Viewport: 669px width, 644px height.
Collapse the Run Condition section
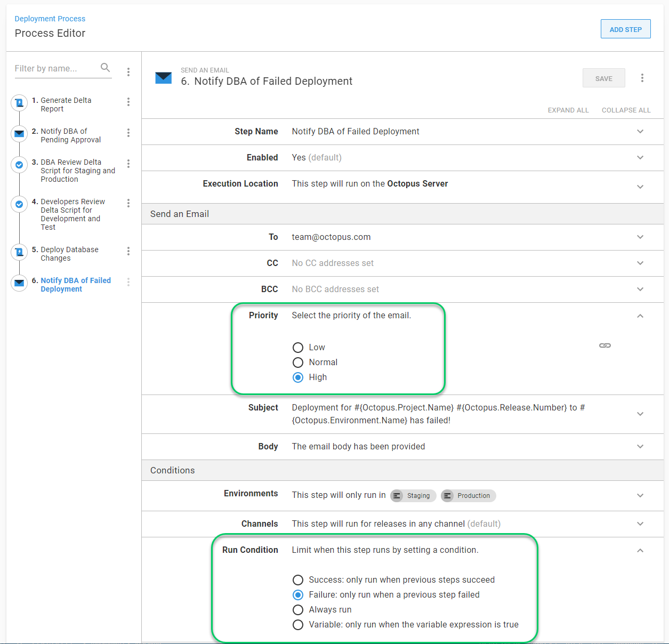640,550
